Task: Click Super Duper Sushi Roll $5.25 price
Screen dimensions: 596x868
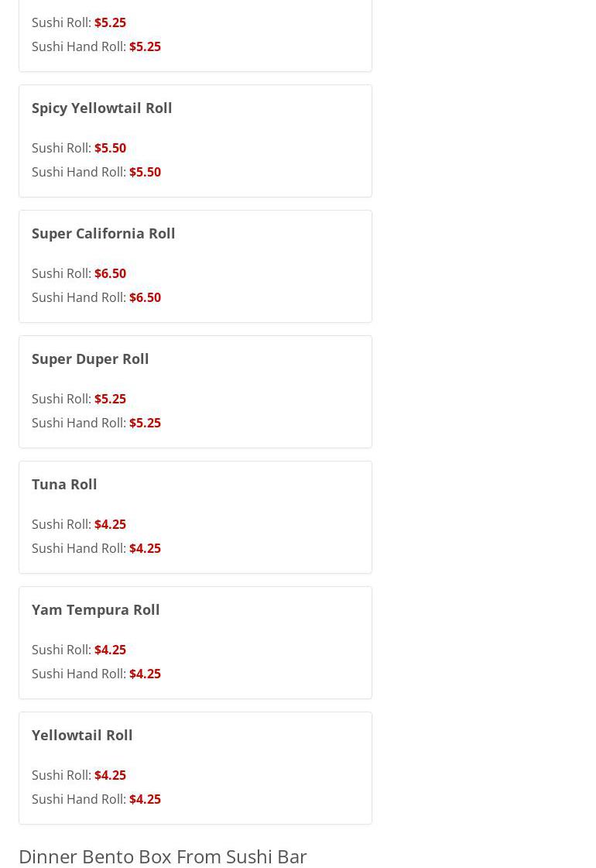Action: (x=110, y=399)
